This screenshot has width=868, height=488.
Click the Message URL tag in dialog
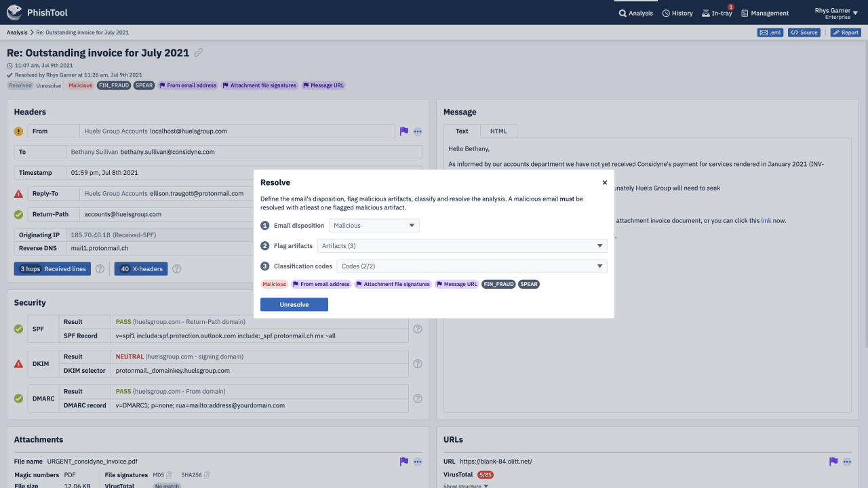[x=457, y=285]
